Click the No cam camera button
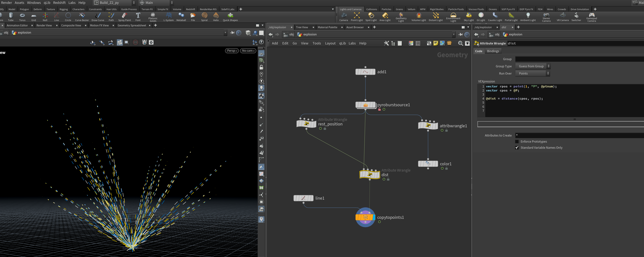The width and height of the screenshot is (644, 257). click(x=248, y=51)
